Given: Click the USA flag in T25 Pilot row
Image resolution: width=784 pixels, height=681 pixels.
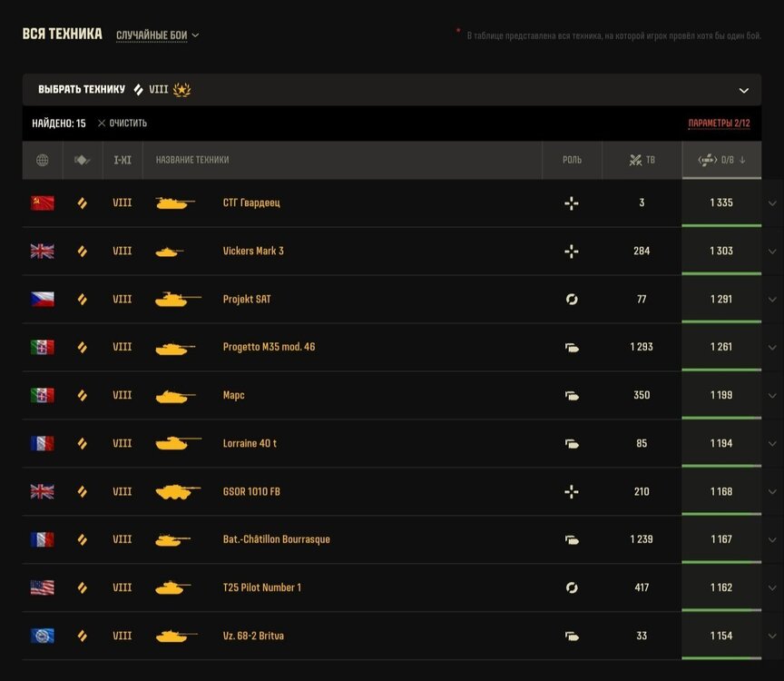Looking at the screenshot, I should (x=43, y=587).
